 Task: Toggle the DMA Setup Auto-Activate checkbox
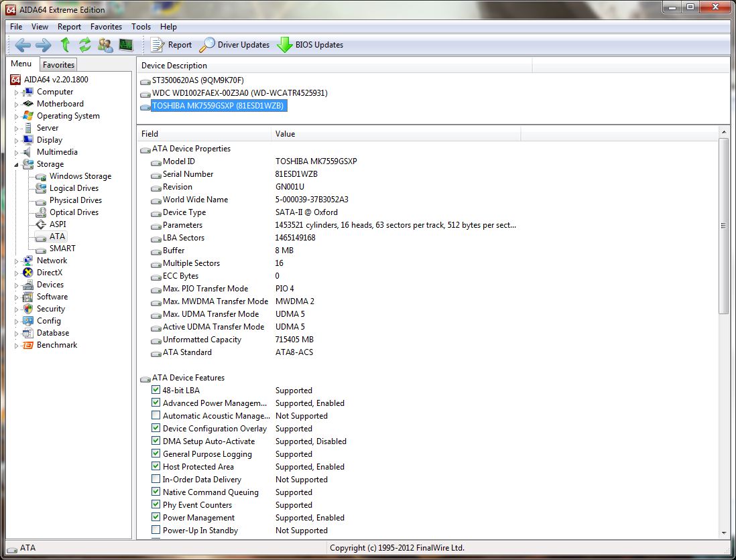[156, 440]
